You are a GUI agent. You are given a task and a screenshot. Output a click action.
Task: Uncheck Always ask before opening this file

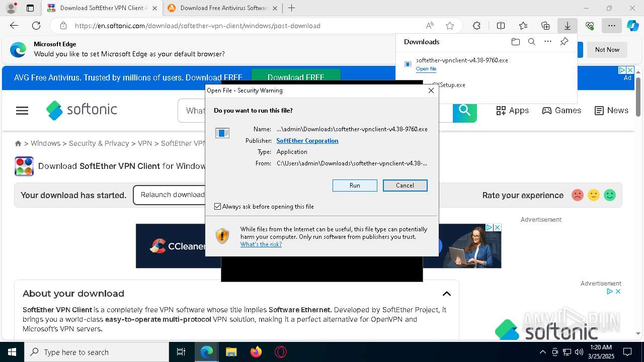(x=217, y=207)
